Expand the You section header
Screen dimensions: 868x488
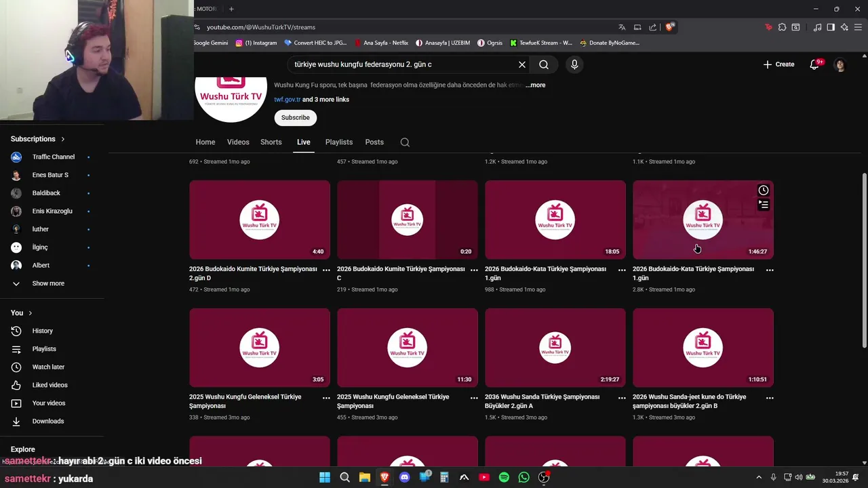[x=21, y=312]
